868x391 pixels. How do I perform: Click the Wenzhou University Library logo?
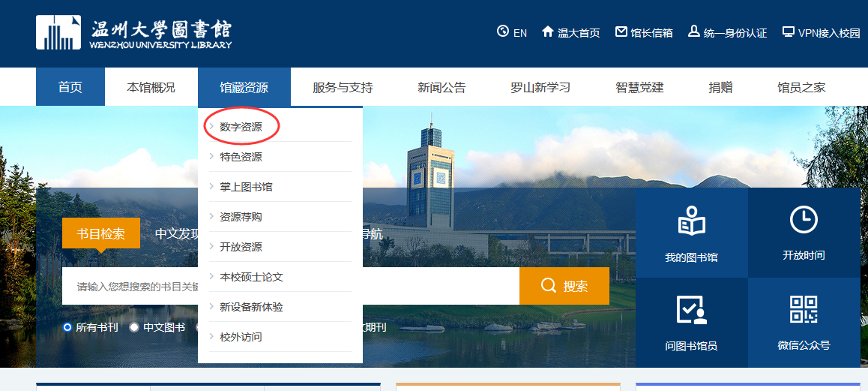click(x=133, y=33)
